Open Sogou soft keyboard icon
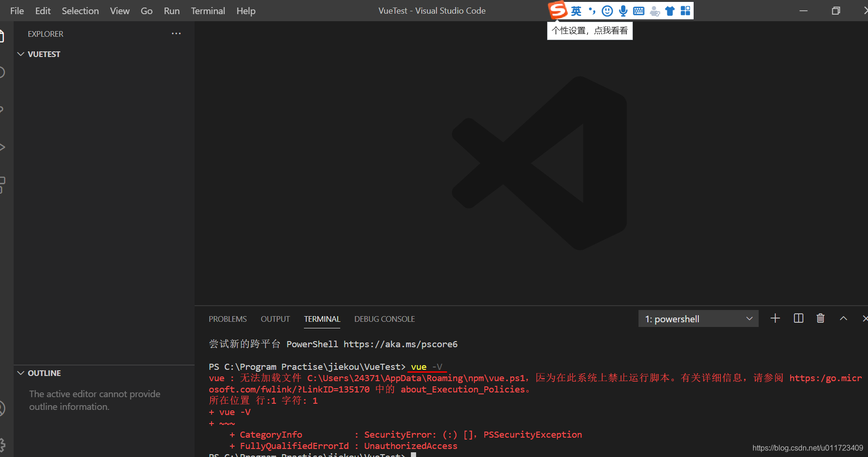 pyautogui.click(x=639, y=11)
